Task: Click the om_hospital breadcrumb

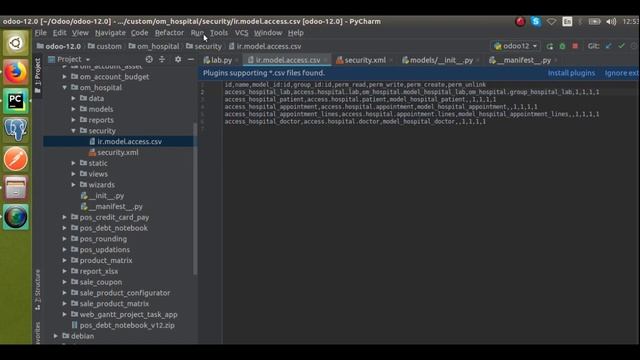Action: pyautogui.click(x=153, y=47)
